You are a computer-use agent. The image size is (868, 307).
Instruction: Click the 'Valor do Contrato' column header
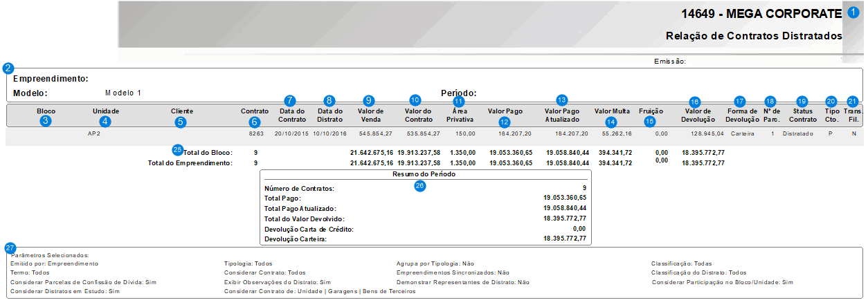click(419, 115)
